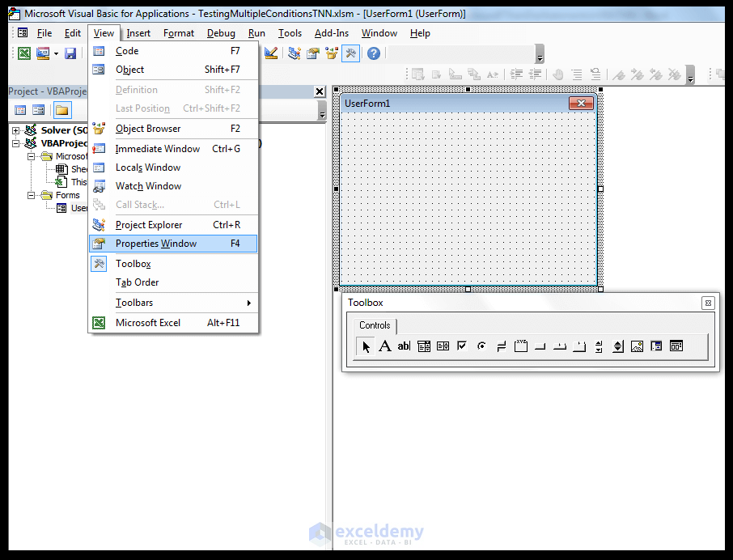Choose Microsoft Excel menu entry
Screen dimensions: 733x560
coord(173,323)
